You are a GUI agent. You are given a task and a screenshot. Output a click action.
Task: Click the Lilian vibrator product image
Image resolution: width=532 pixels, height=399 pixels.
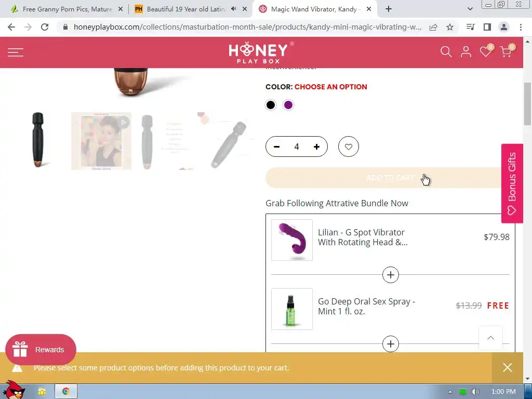pyautogui.click(x=292, y=240)
